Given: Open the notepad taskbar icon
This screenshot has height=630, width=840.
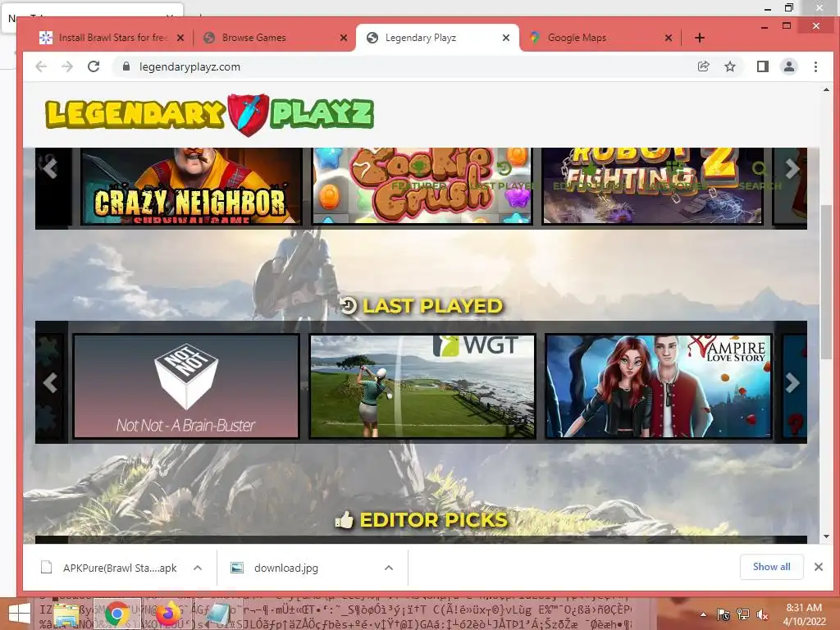Looking at the screenshot, I should (219, 614).
